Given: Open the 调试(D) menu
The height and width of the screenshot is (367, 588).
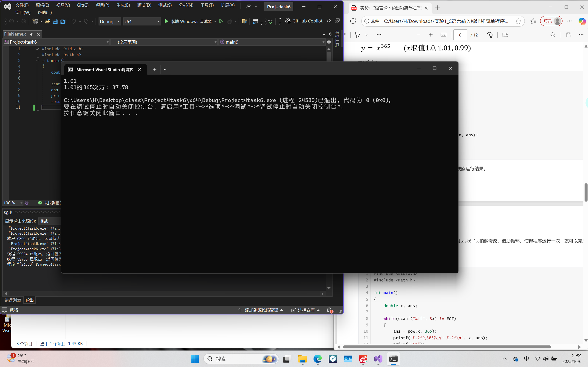Looking at the screenshot, I should (x=144, y=5).
